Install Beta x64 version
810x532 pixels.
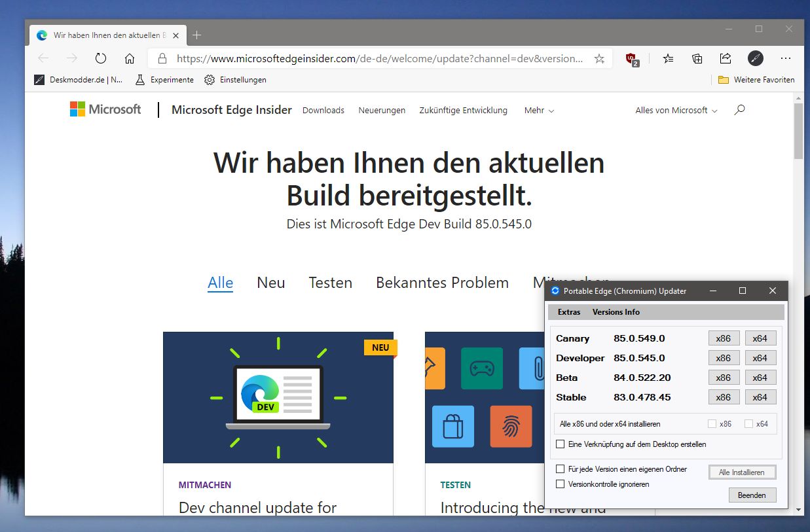[x=760, y=378]
